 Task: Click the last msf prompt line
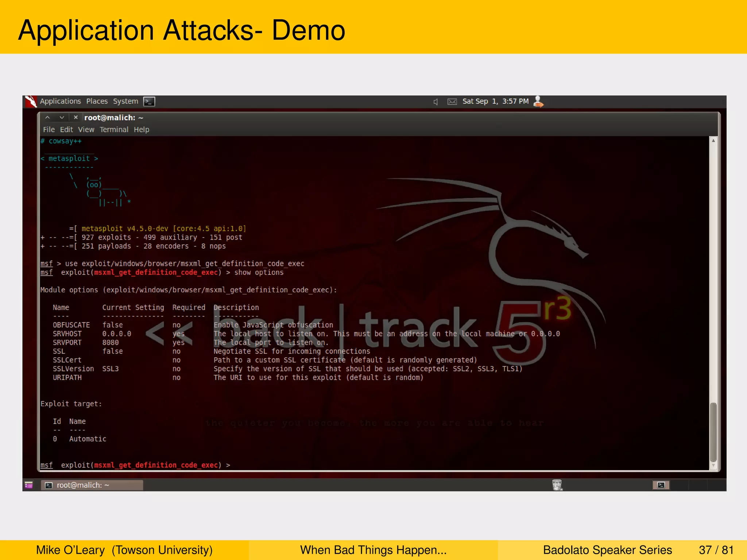[x=135, y=465]
